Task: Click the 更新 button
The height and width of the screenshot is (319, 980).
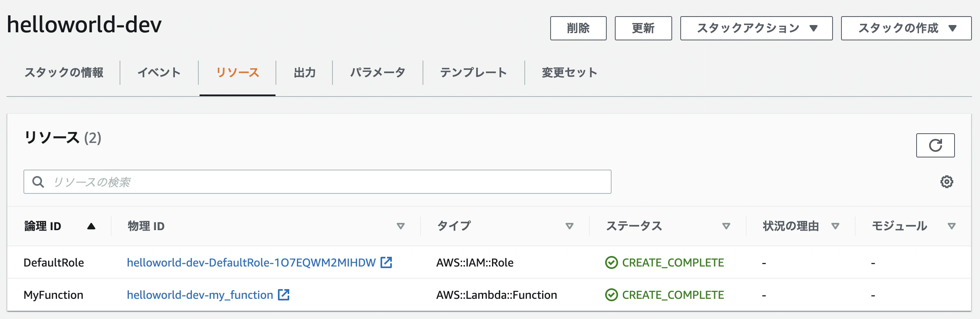Action: (x=643, y=28)
